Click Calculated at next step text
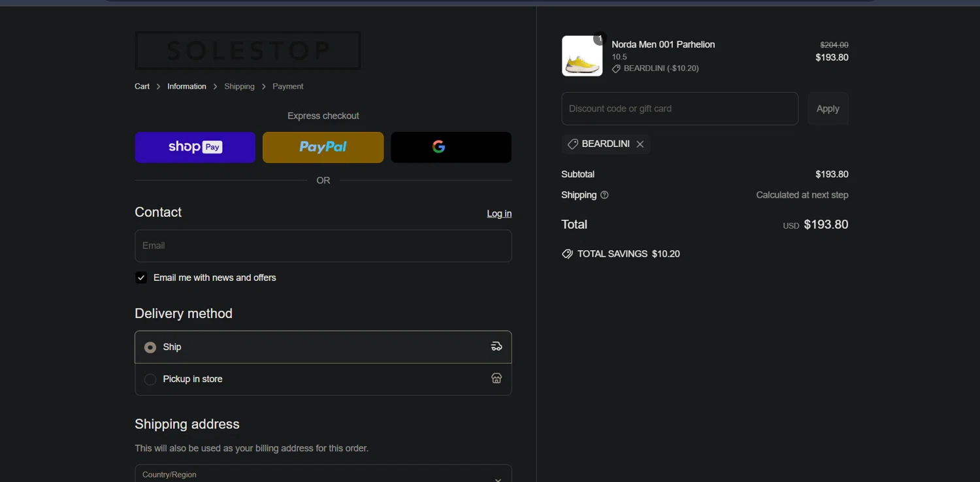The height and width of the screenshot is (482, 980). pos(802,195)
